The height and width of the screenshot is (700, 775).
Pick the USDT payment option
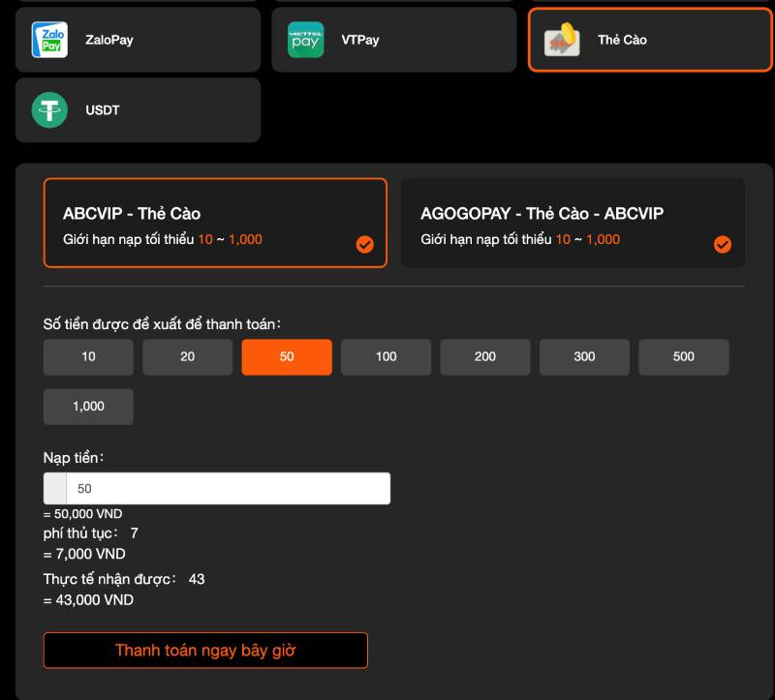coord(138,110)
